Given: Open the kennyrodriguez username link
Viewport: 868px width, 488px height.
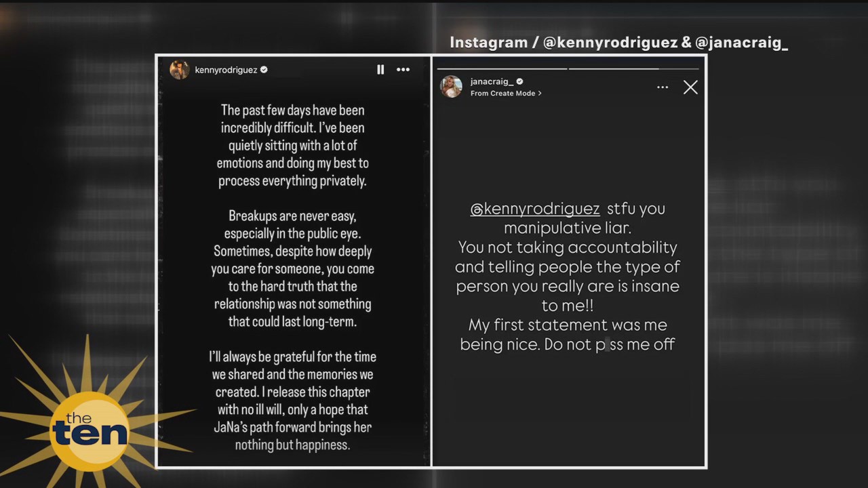Looking at the screenshot, I should 226,70.
